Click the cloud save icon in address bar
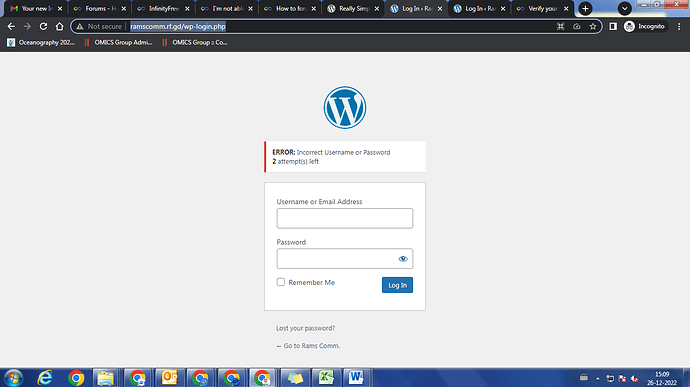The height and width of the screenshot is (387, 690). point(576,26)
